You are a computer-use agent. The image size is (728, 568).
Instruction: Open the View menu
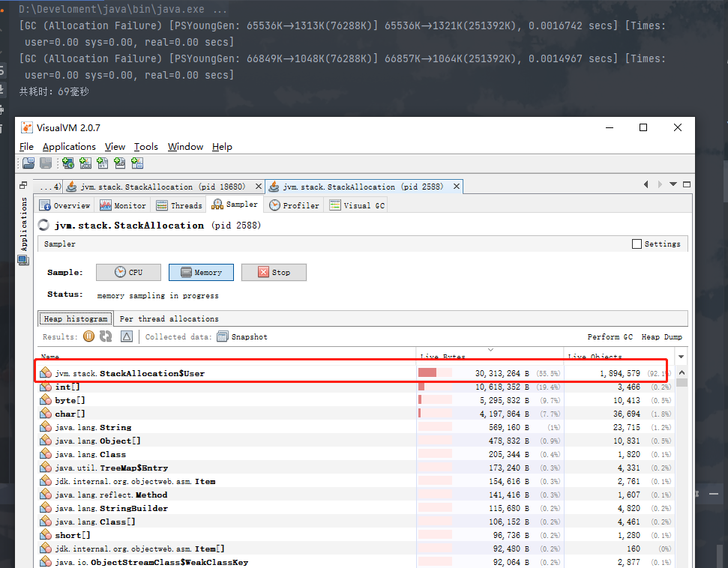tap(115, 147)
